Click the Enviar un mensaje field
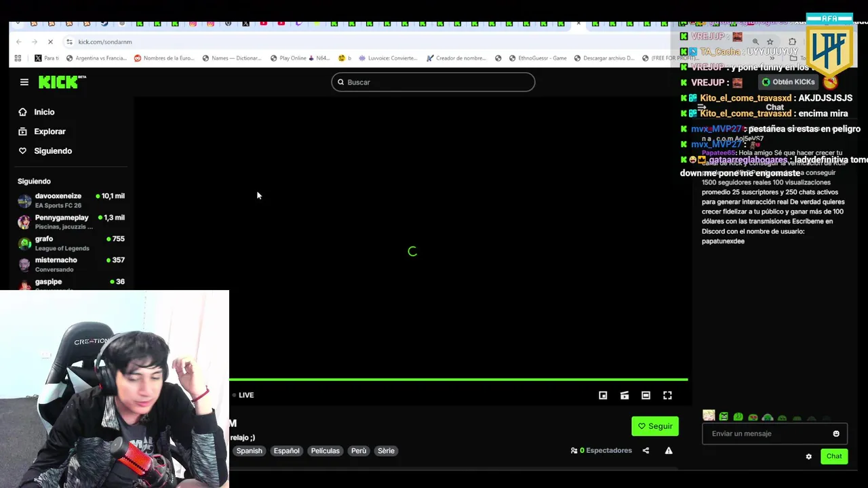The width and height of the screenshot is (868, 488). [774, 434]
